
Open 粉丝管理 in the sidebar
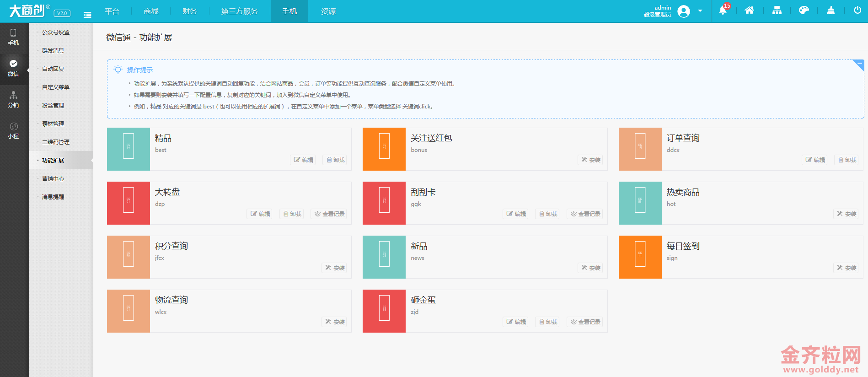[53, 105]
